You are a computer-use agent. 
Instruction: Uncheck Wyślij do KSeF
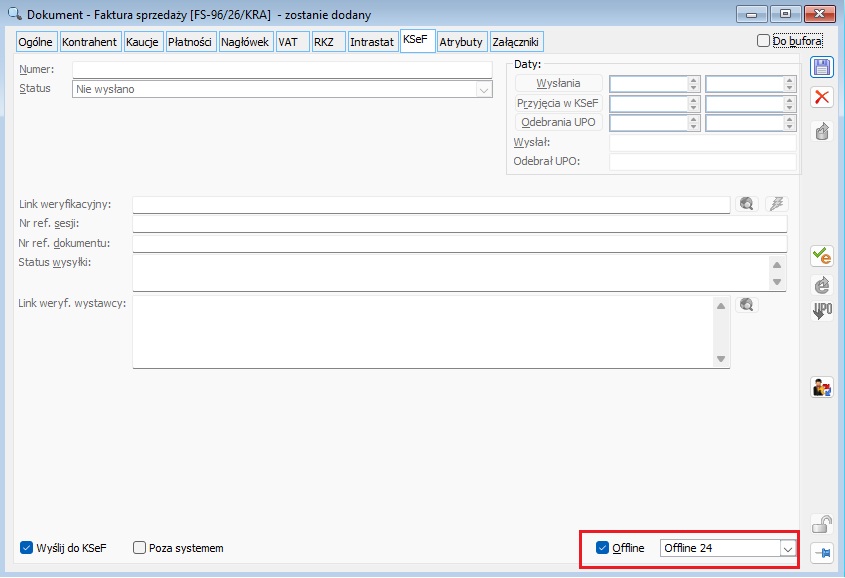(x=26, y=548)
